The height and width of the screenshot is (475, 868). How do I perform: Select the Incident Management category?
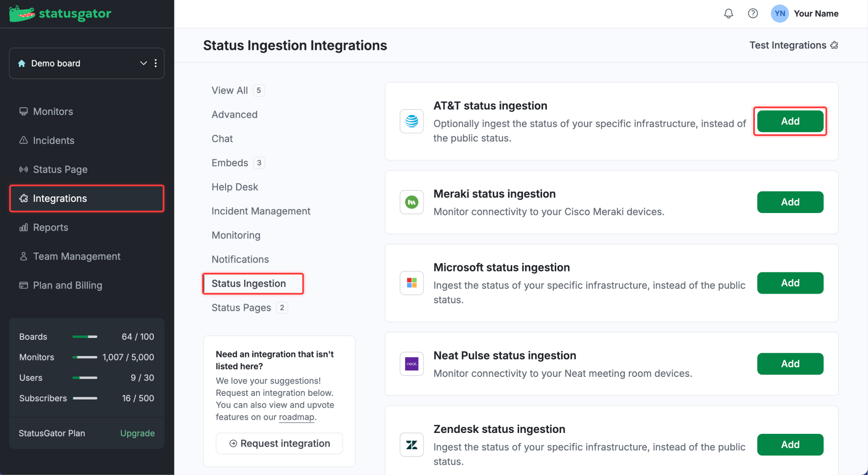261,211
